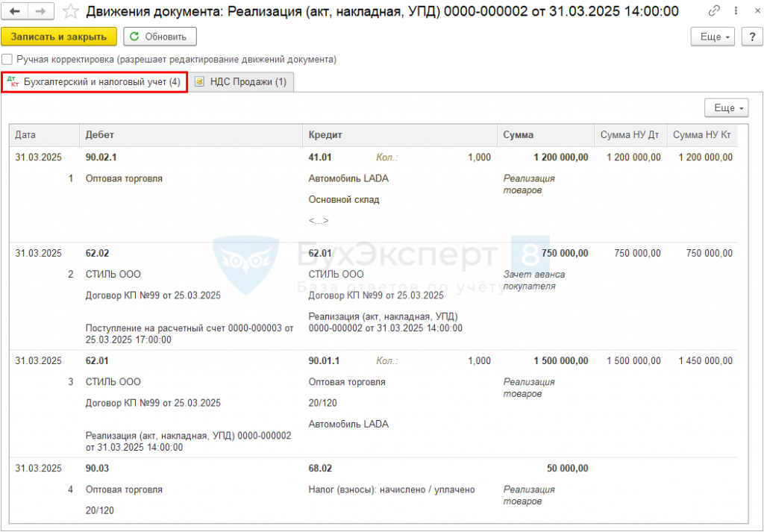Screen dimensions: 764x532
Task: Switch to the "Бухгалтерский и налоговый учет (4)" tab
Action: [94, 82]
